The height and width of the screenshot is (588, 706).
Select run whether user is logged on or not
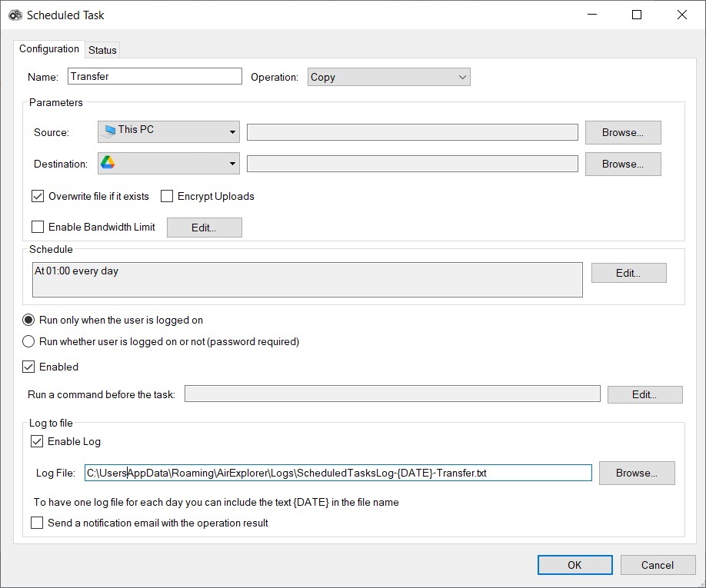click(x=28, y=341)
